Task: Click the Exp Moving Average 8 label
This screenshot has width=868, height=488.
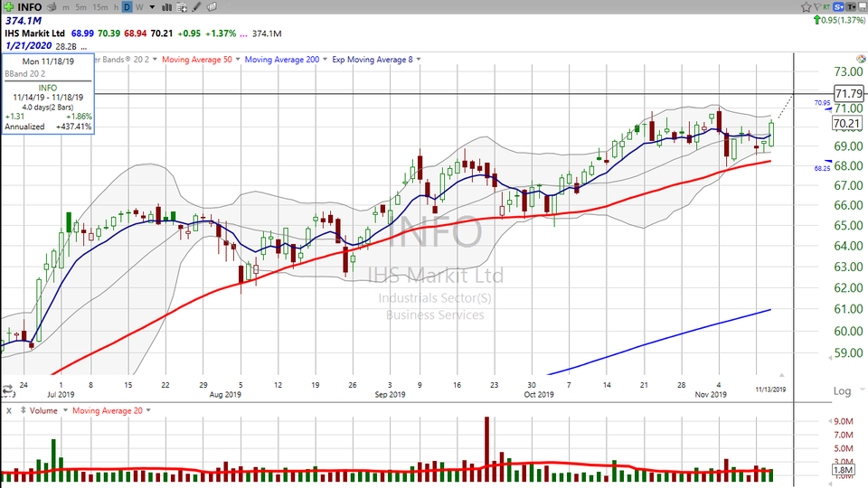Action: click(x=373, y=60)
